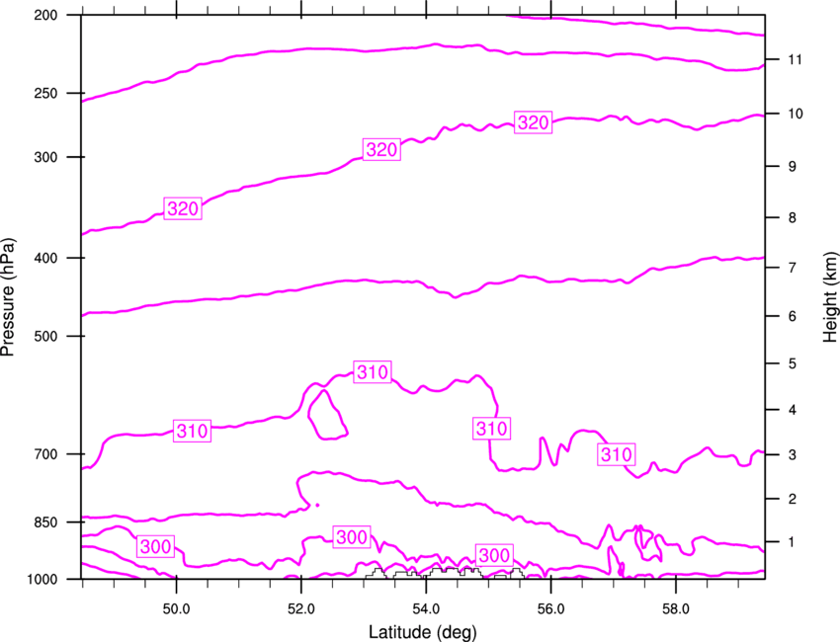Click the 50.0 latitude tick label
840x642 pixels.
[176, 609]
